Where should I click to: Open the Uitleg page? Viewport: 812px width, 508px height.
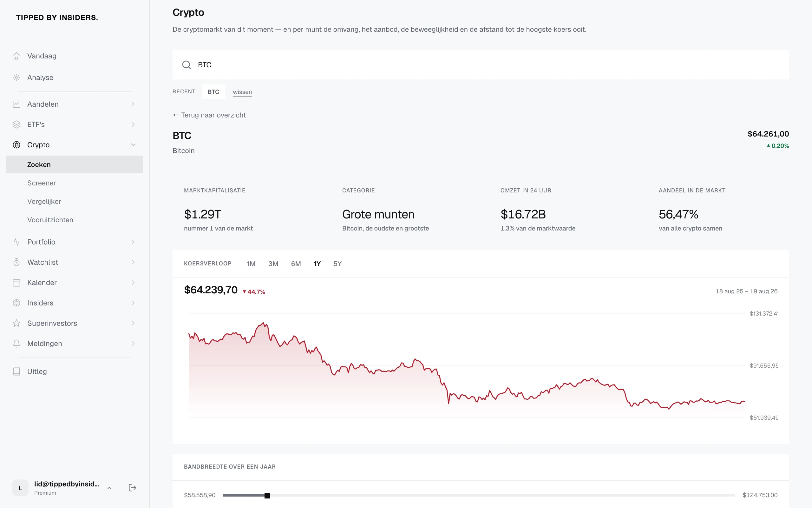click(x=75, y=371)
